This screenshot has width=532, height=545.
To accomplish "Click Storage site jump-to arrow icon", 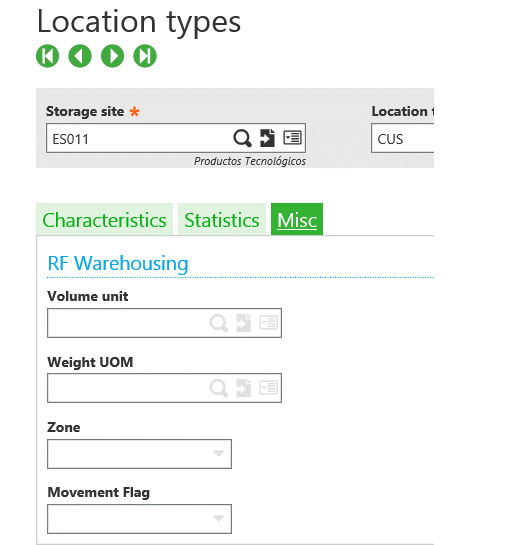I will [267, 138].
